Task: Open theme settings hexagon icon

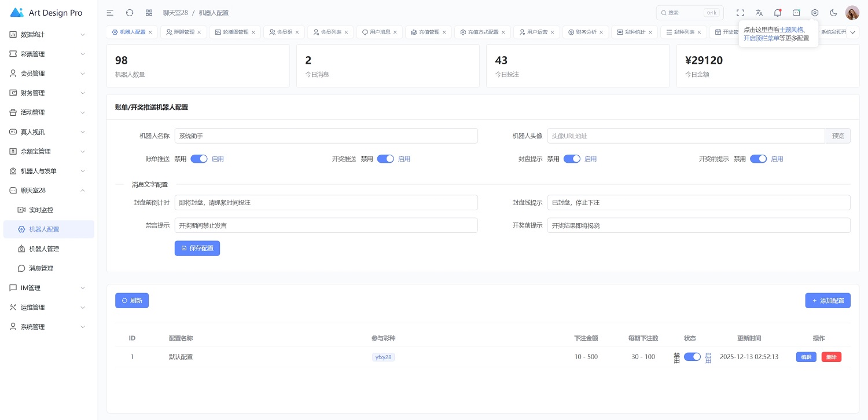Action: (x=815, y=13)
